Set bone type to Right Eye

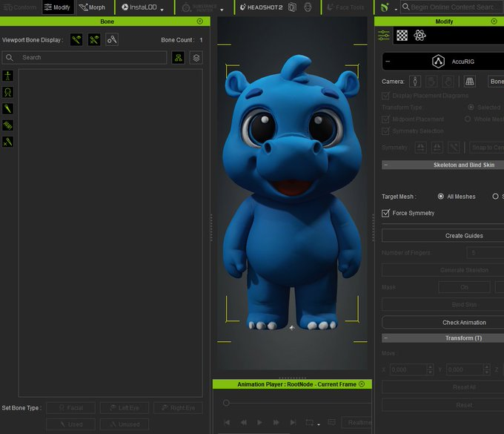click(178, 408)
